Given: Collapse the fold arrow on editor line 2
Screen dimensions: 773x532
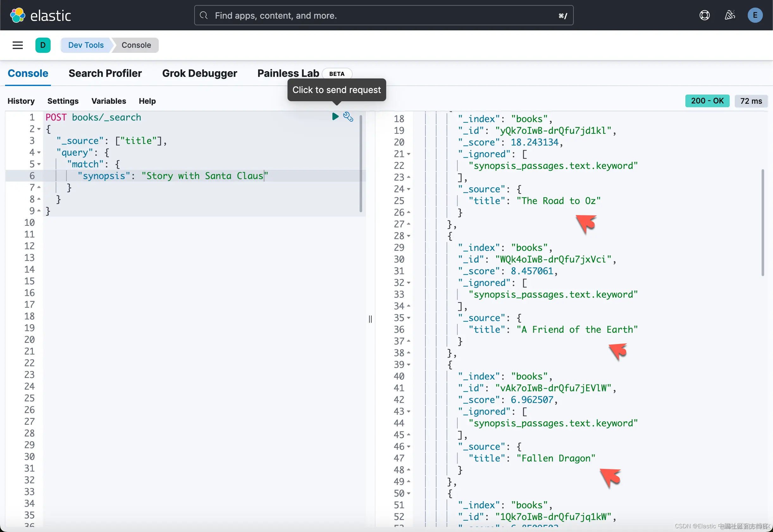Looking at the screenshot, I should [39, 129].
